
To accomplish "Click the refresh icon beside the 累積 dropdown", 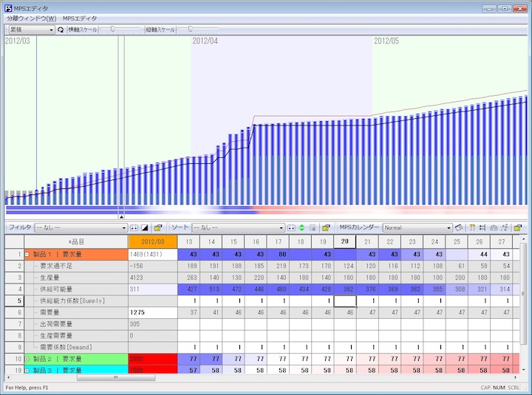I will [x=61, y=30].
